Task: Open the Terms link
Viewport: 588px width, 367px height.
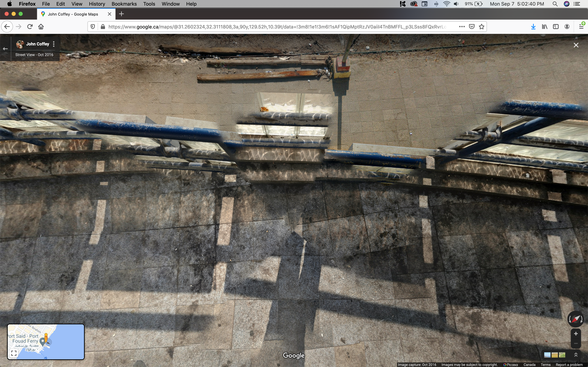Action: (x=545, y=365)
